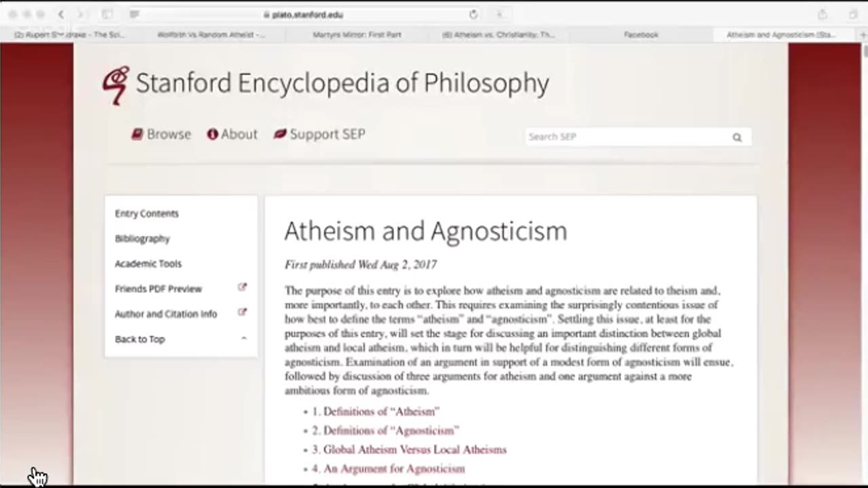Switch to the Martyrs Mirror: First Part tab
This screenshot has height=488, width=868.
(x=357, y=35)
